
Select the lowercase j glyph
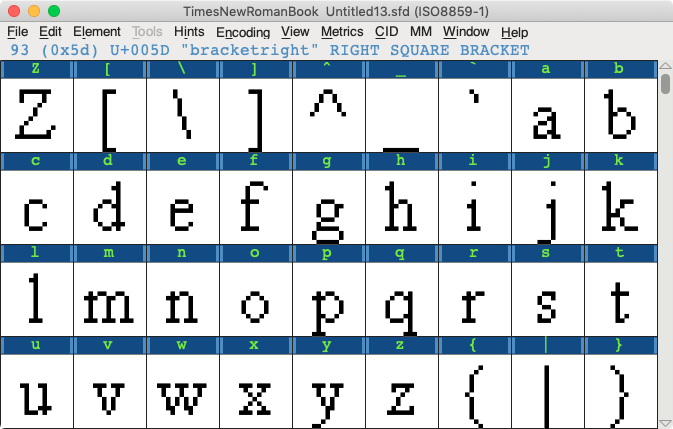[548, 207]
